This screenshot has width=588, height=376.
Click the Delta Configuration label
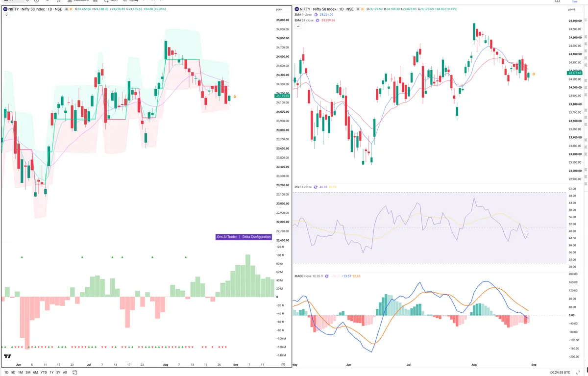coord(256,237)
